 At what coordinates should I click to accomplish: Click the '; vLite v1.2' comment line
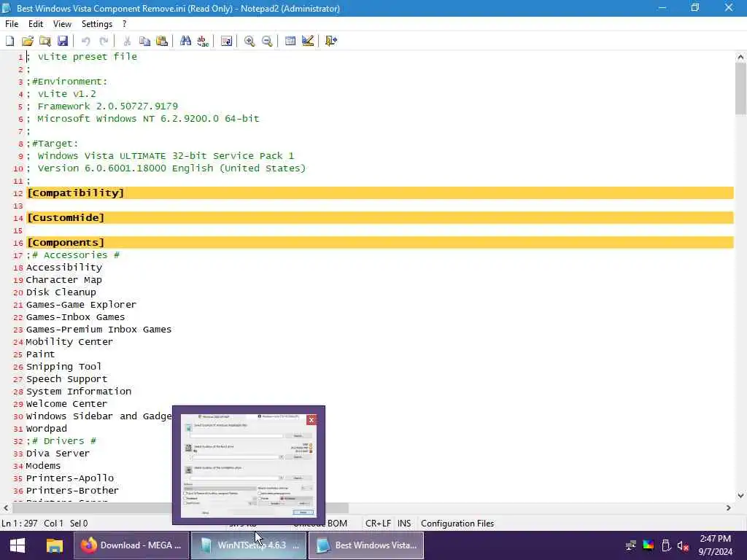(x=61, y=94)
